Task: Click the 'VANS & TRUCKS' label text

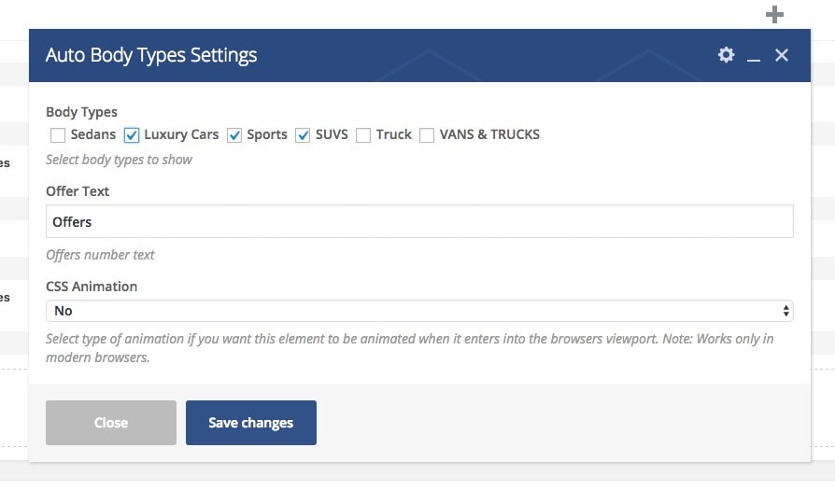Action: pyautogui.click(x=489, y=134)
